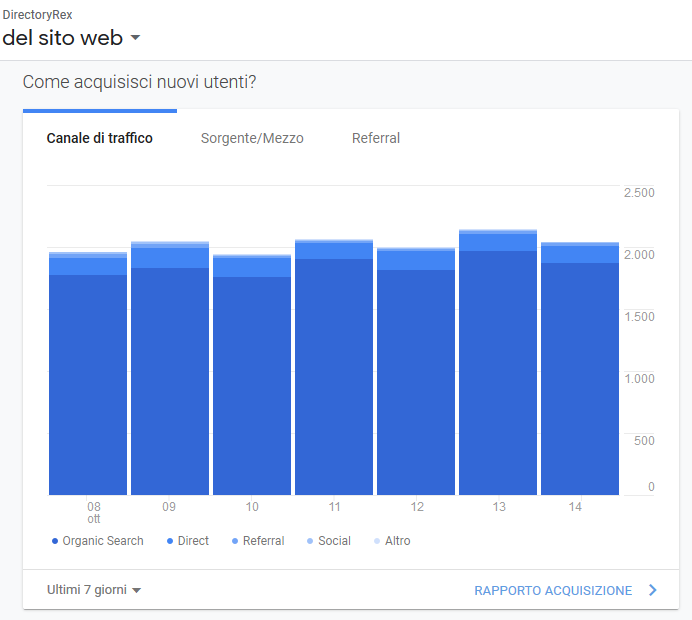Click the Social legend label

click(x=335, y=541)
